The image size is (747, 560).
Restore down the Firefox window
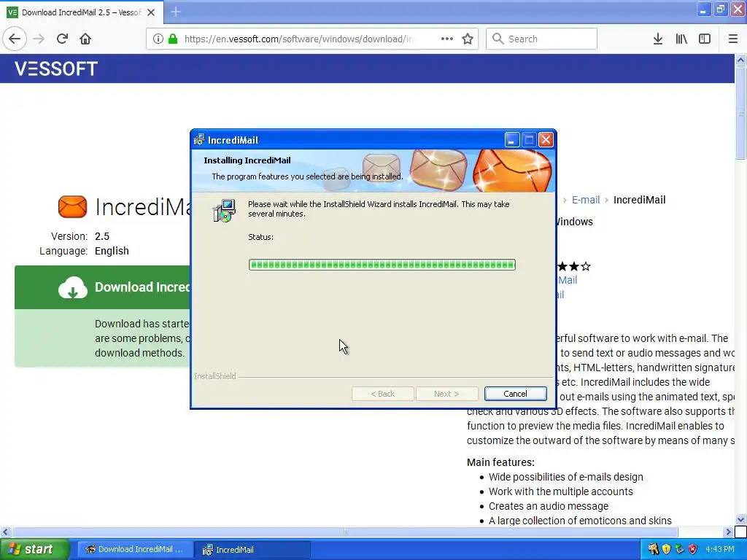[x=721, y=10]
